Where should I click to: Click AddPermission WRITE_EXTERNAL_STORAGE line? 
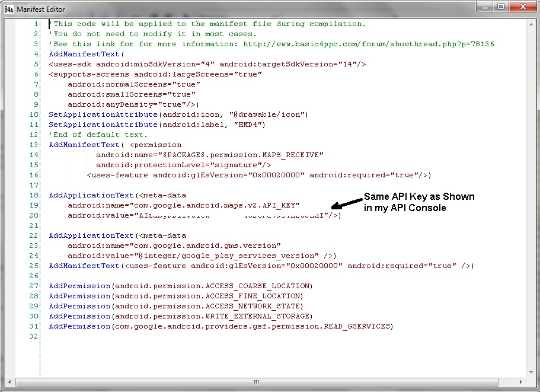coord(181,316)
